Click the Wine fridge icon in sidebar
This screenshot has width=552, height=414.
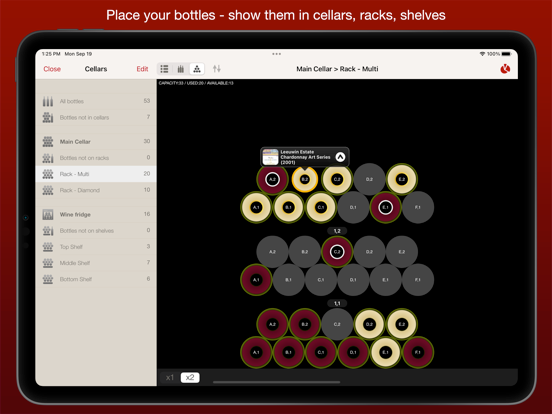pyautogui.click(x=48, y=214)
